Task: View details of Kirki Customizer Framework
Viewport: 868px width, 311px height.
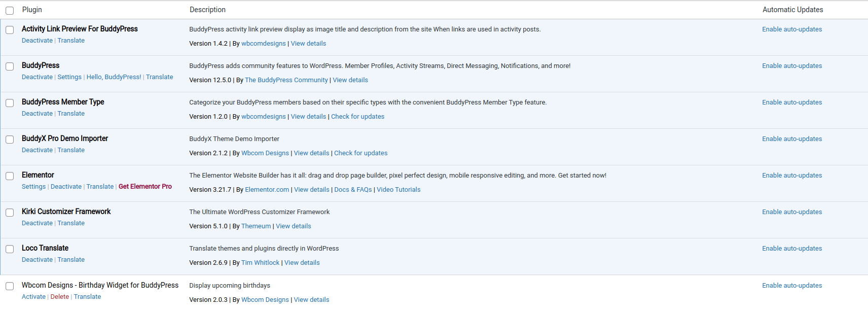Action: tap(293, 226)
